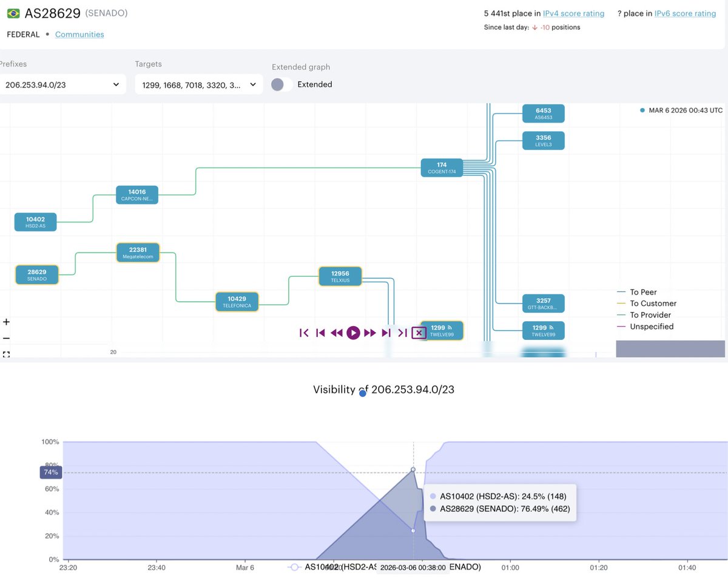This screenshot has height=578, width=728.
Task: Open the IPv6 score rating link
Action: (685, 13)
